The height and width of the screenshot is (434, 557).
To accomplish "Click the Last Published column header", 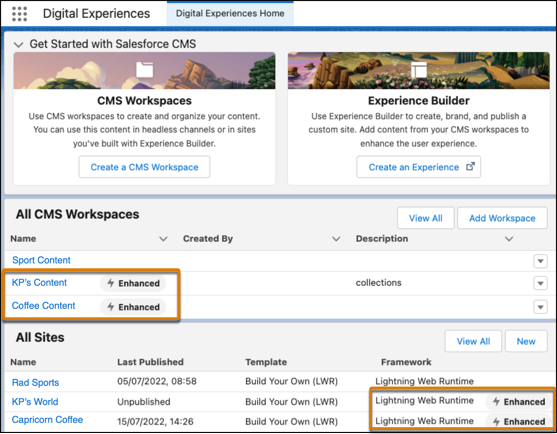I will [150, 362].
